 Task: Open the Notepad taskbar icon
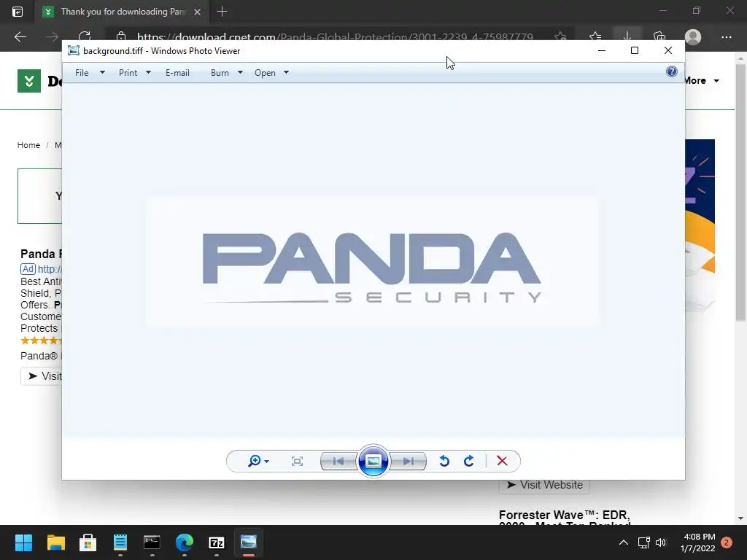pyautogui.click(x=120, y=542)
